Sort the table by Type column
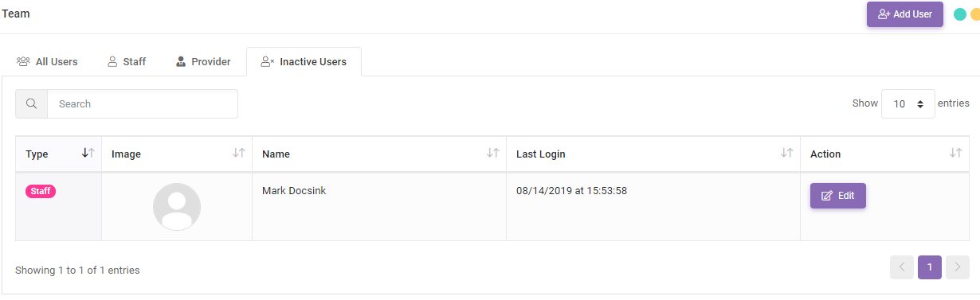Viewport: 980px width, 300px height. tap(88, 154)
